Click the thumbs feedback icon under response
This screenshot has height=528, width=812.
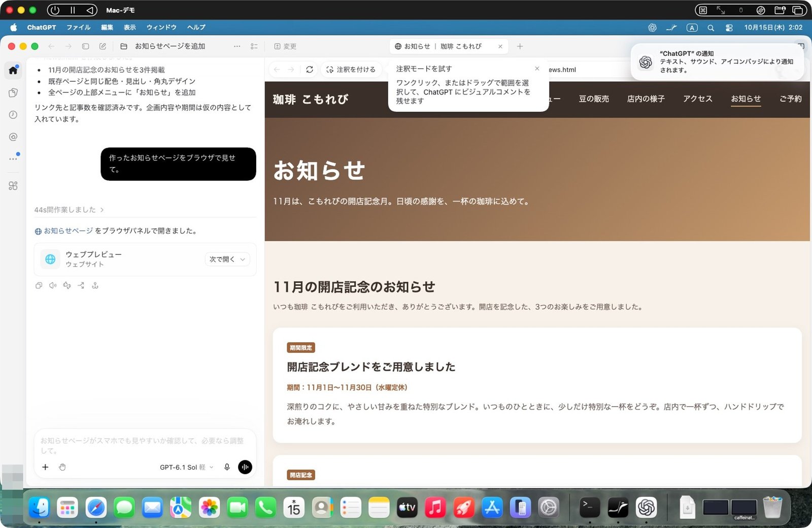click(x=67, y=286)
